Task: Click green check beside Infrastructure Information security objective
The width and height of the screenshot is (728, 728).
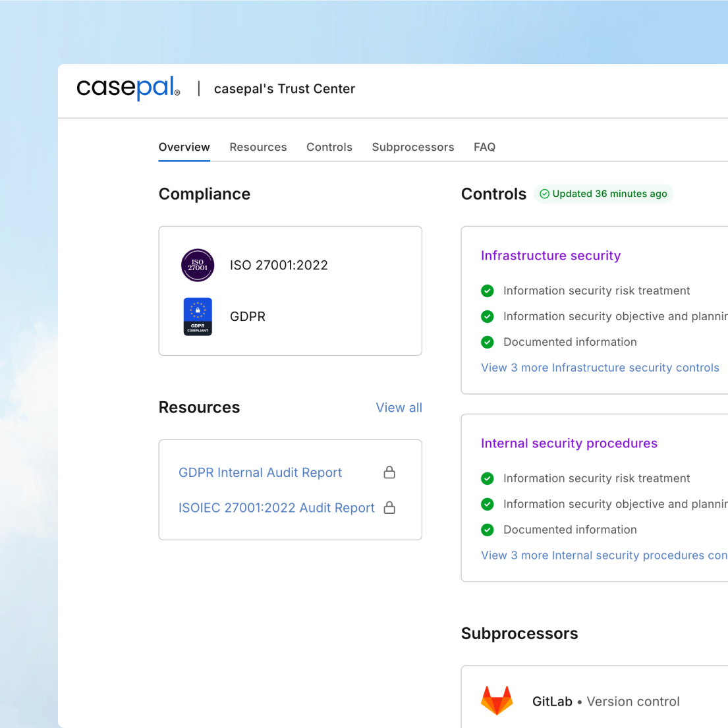Action: coord(488,317)
